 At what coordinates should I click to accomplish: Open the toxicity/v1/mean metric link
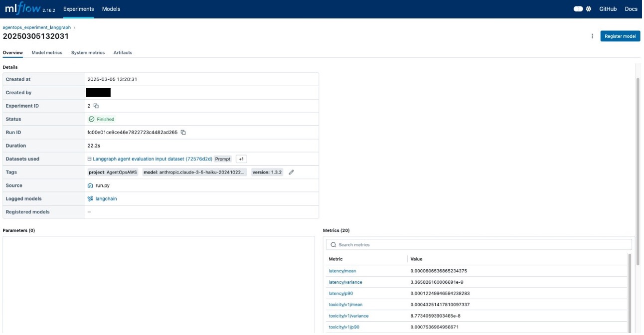tap(345, 305)
